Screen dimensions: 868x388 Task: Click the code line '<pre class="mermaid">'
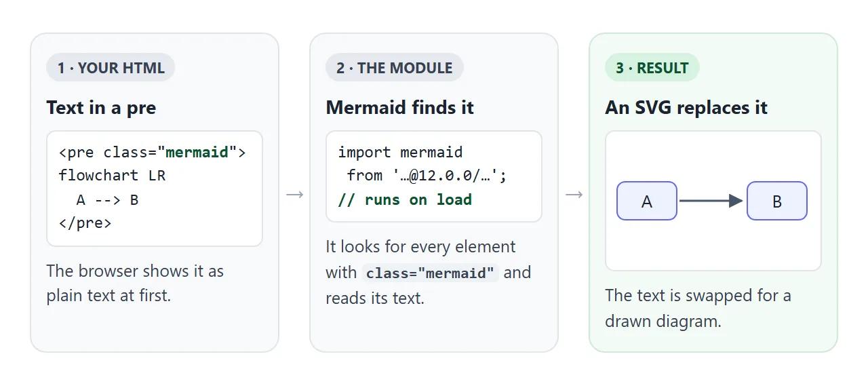153,152
